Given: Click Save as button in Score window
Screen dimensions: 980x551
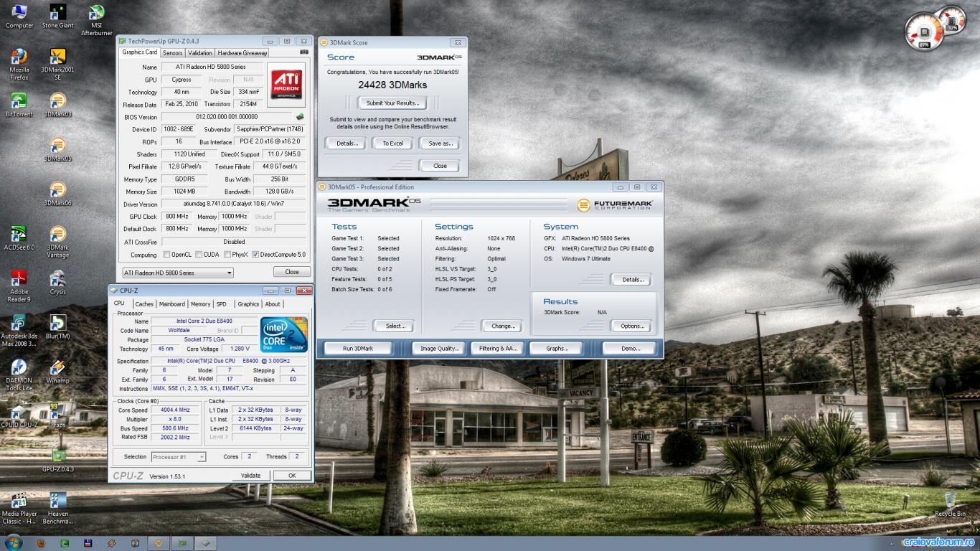Looking at the screenshot, I should pyautogui.click(x=440, y=143).
